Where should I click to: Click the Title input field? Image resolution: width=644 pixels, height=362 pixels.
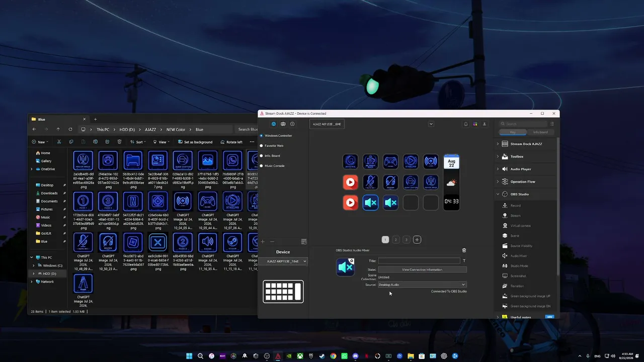click(419, 261)
